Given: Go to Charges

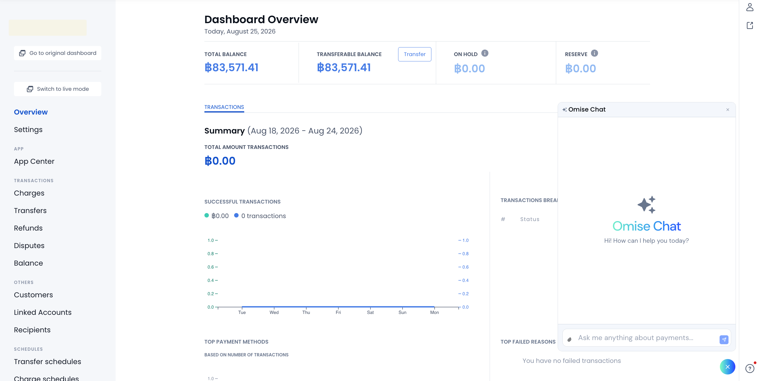Looking at the screenshot, I should coord(29,193).
